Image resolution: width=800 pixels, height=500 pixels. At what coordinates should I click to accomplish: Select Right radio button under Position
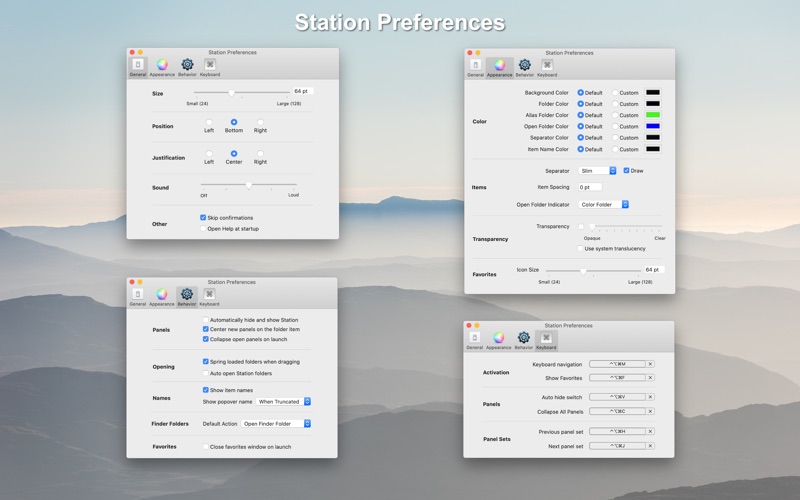(260, 122)
